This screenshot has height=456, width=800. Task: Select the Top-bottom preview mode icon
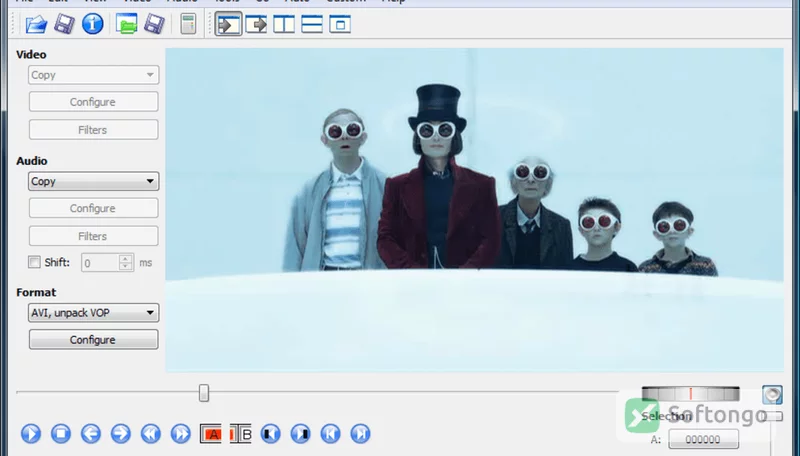[312, 24]
